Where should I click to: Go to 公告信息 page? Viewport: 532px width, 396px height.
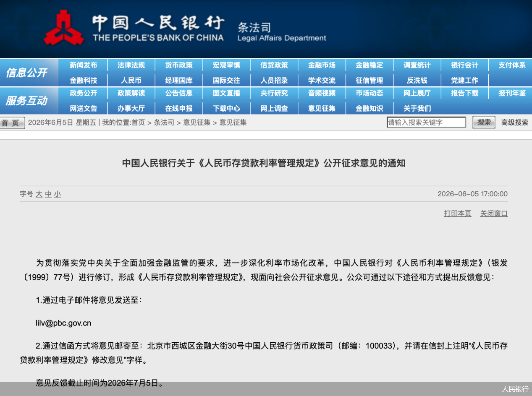[x=179, y=93]
